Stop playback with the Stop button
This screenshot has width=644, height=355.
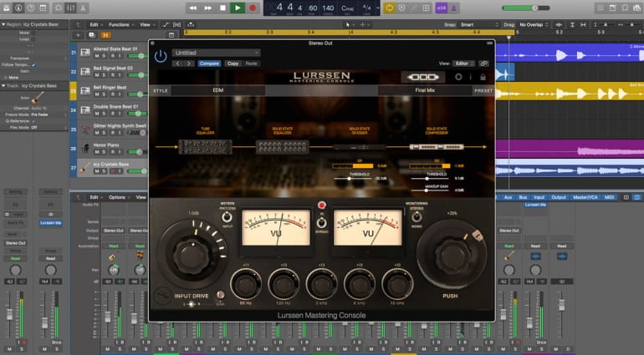click(x=222, y=8)
